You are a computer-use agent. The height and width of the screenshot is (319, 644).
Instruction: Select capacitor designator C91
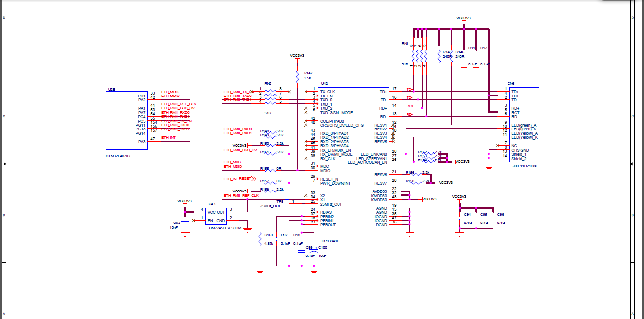pyautogui.click(x=472, y=48)
